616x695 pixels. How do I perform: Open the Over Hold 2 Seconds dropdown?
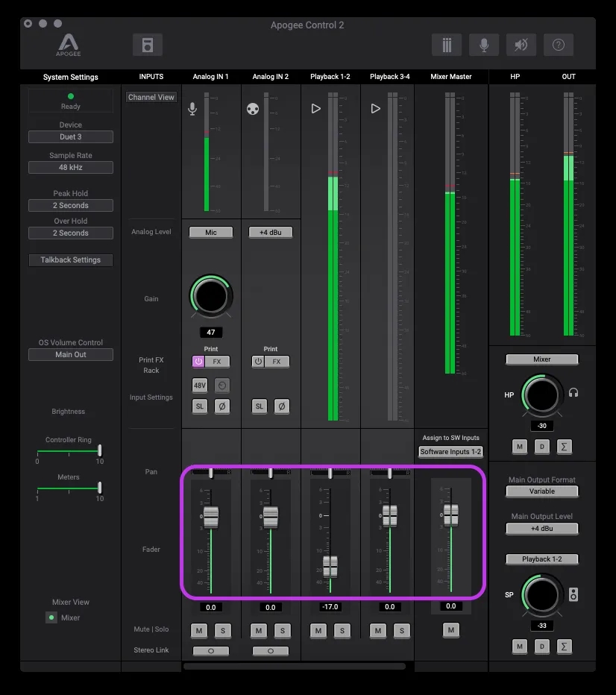click(x=70, y=233)
